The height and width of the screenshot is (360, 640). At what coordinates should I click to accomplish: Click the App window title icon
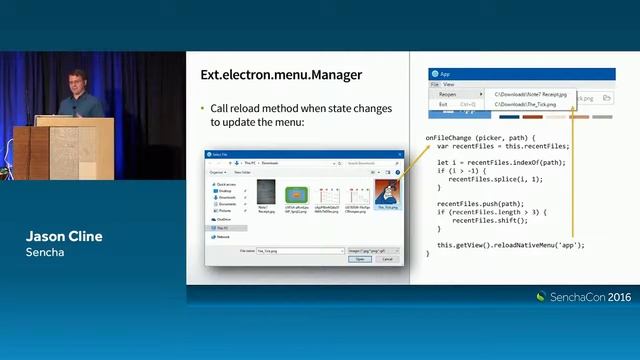coord(435,74)
